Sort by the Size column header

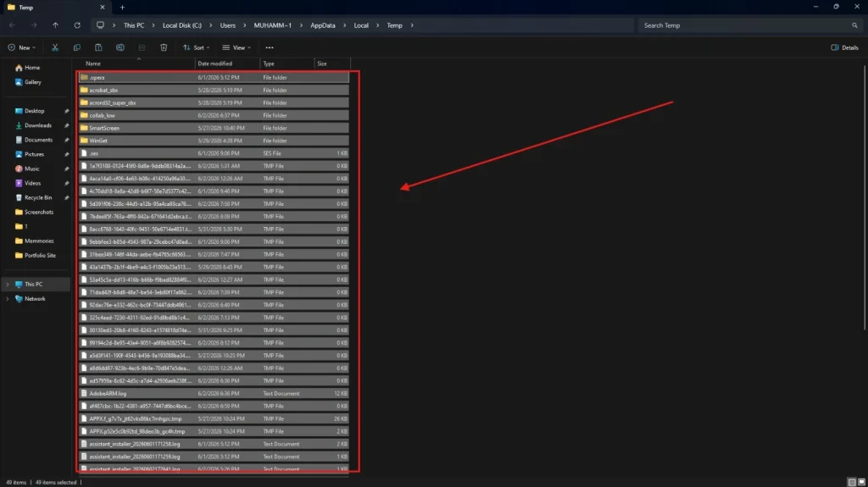(x=332, y=64)
